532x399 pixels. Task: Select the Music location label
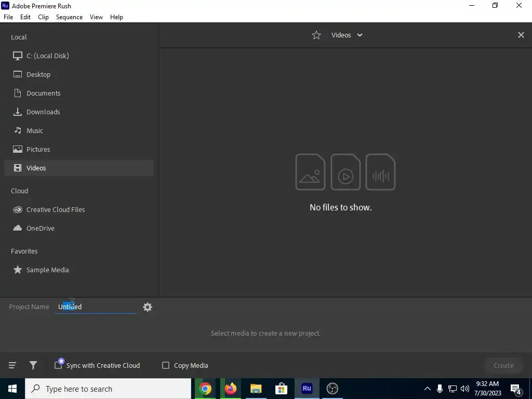click(x=35, y=130)
